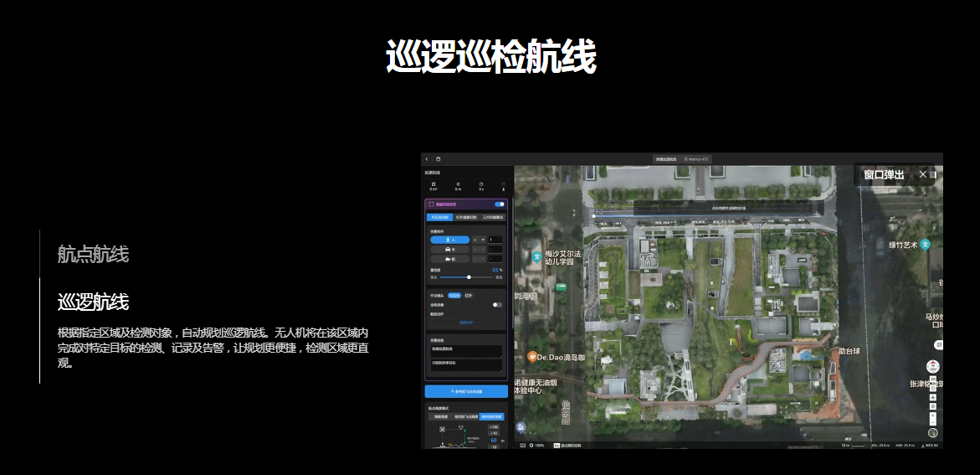Close the 窗口弹出 popup
This screenshot has width=980, height=475.
[922, 174]
